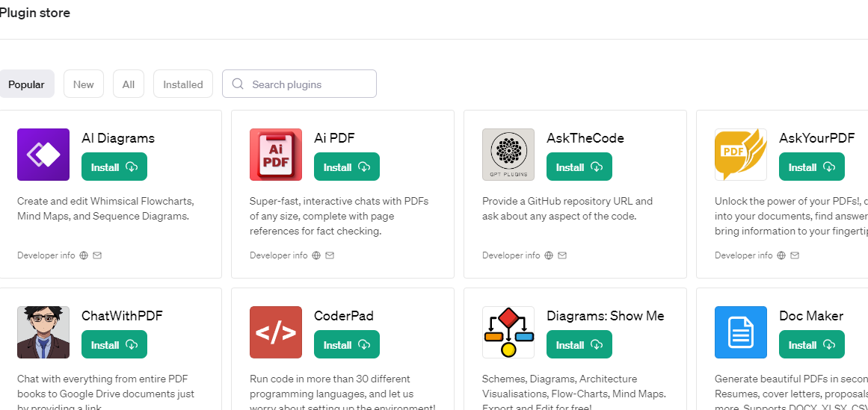Viewport: 868px width, 410px height.
Task: Click the AI Diagrams plugin logo
Action: coord(43,155)
